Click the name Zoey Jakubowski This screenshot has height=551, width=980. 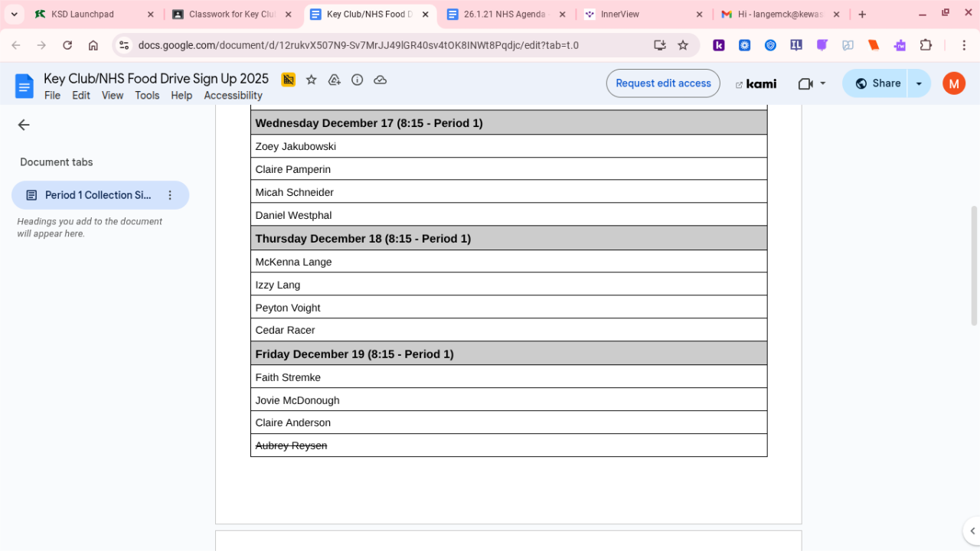(296, 146)
